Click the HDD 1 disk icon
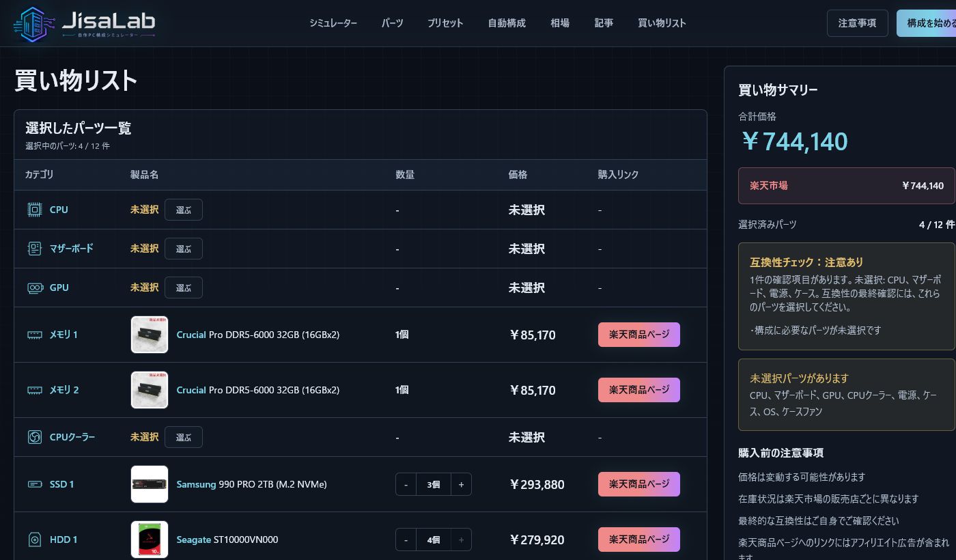956x560 pixels. [34, 540]
